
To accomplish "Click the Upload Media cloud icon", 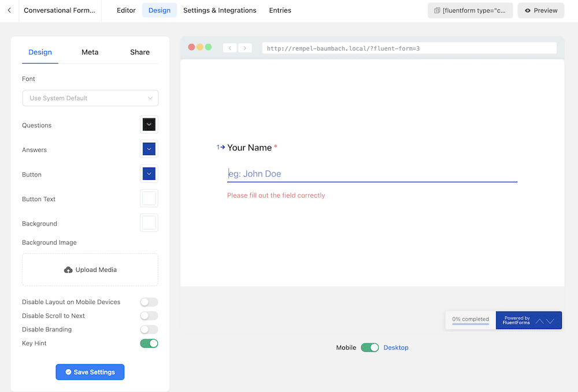I will pyautogui.click(x=68, y=270).
